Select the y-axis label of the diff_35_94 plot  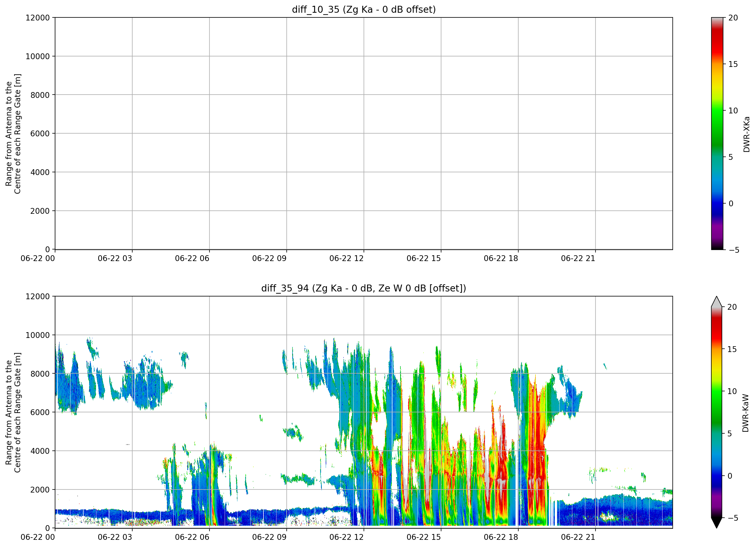[x=13, y=412]
